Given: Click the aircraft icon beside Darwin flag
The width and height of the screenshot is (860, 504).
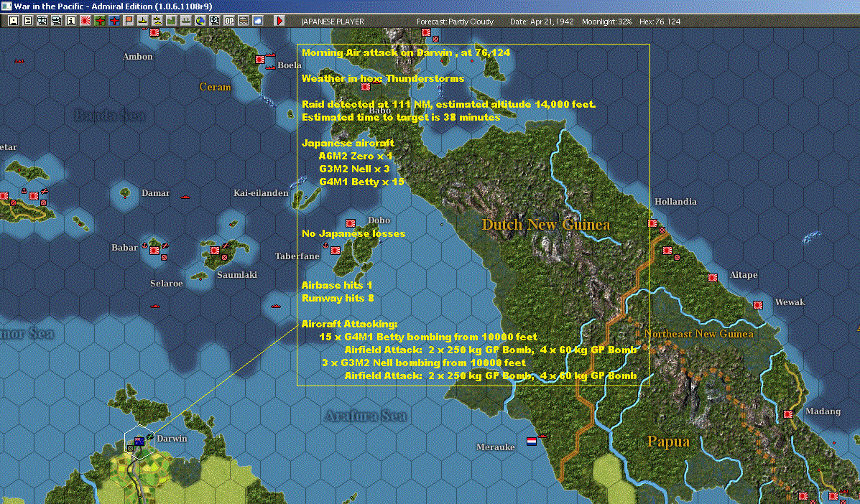Looking at the screenshot, I should pos(149,437).
